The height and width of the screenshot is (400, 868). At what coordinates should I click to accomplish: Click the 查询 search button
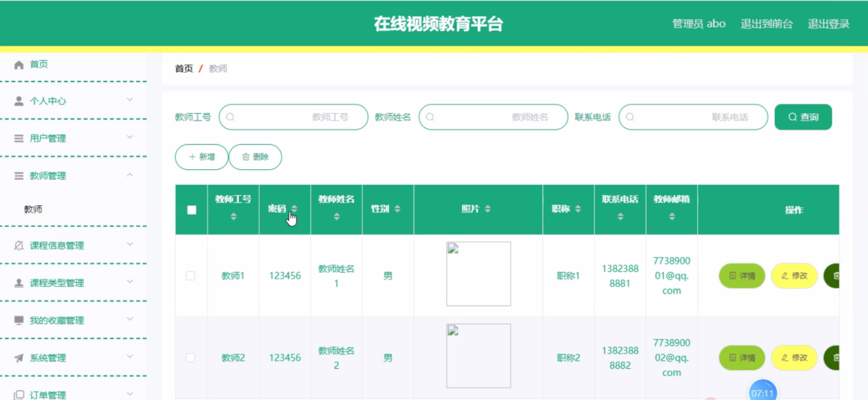tap(803, 117)
